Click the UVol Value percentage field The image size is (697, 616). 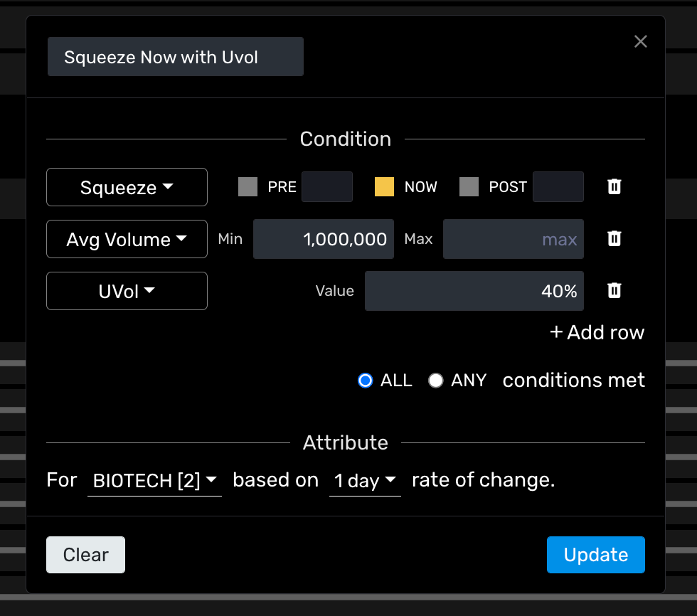point(474,291)
